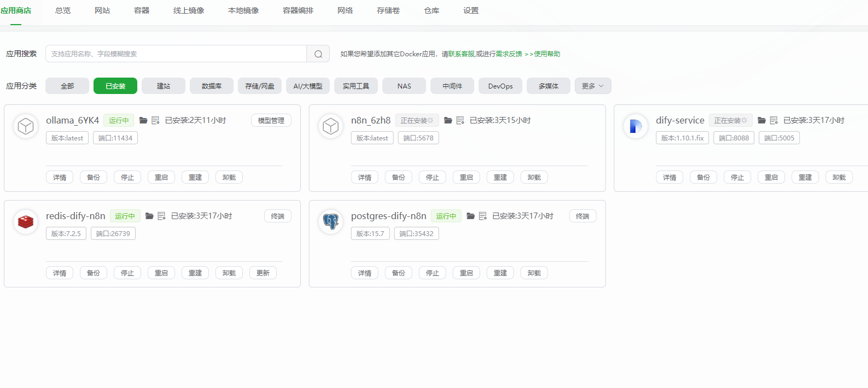Filter by 建站 category
The image size is (868, 388).
tap(164, 86)
